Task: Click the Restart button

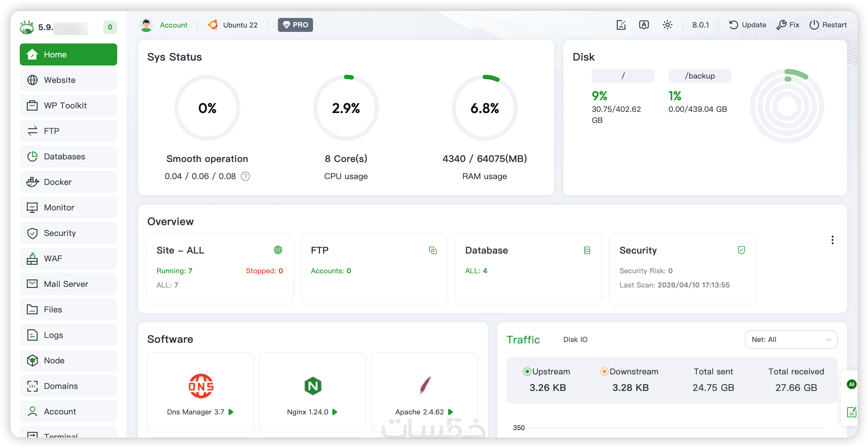Action: (828, 25)
